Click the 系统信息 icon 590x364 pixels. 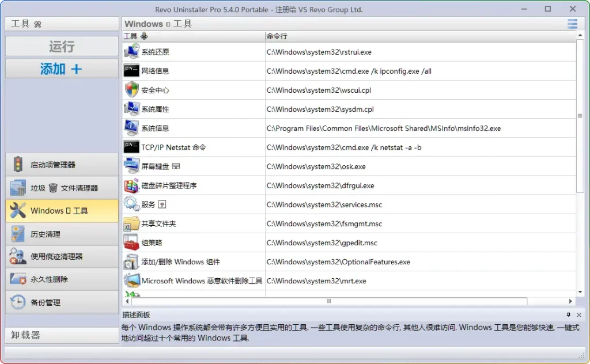tap(132, 128)
